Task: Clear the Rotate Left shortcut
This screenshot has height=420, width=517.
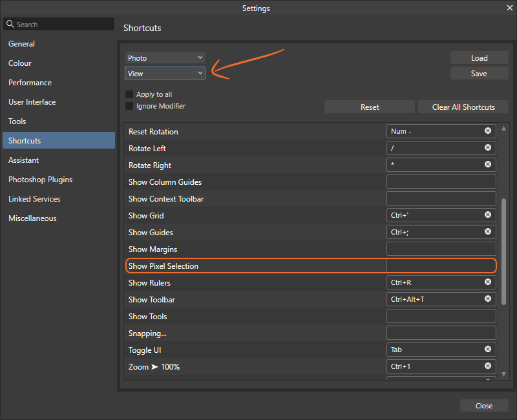Action: click(x=488, y=147)
